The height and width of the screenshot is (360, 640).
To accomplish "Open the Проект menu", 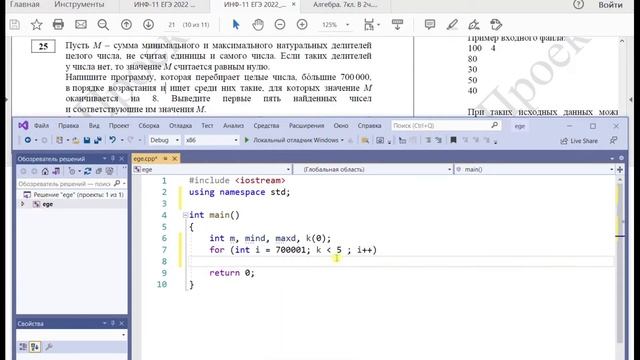I will 119,126.
